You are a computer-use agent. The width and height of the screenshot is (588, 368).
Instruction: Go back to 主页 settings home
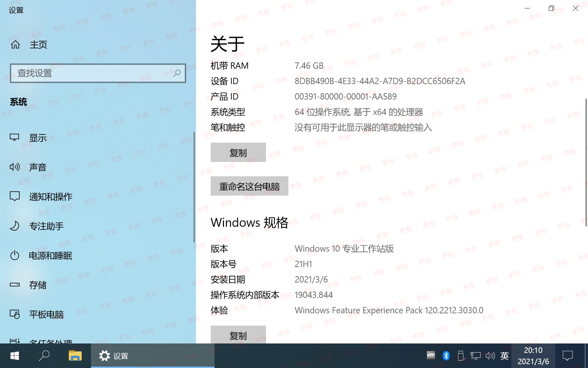click(x=38, y=45)
